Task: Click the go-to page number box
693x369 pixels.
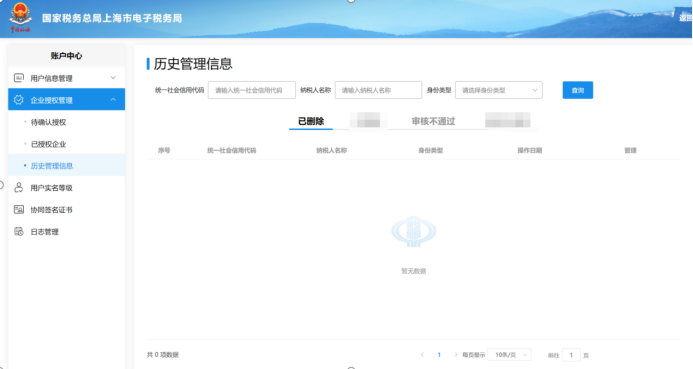Action: pyautogui.click(x=571, y=355)
